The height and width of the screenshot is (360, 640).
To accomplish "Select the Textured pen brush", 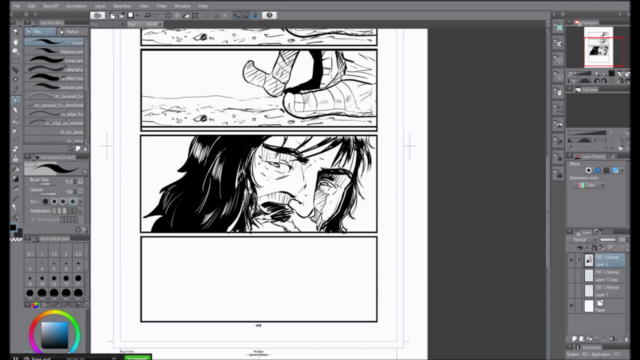I will click(x=54, y=87).
